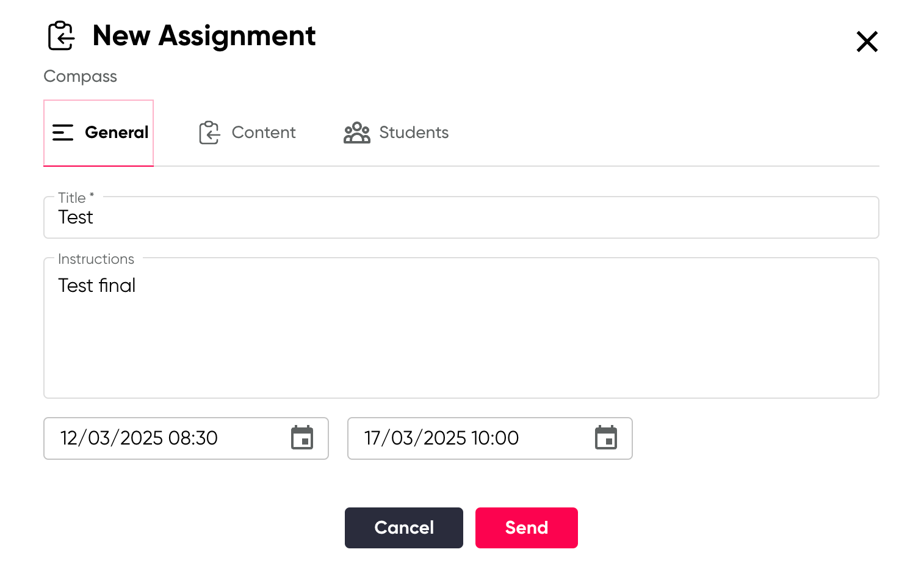This screenshot has height=563, width=924.
Task: Click the Title field label
Action: [x=73, y=198]
